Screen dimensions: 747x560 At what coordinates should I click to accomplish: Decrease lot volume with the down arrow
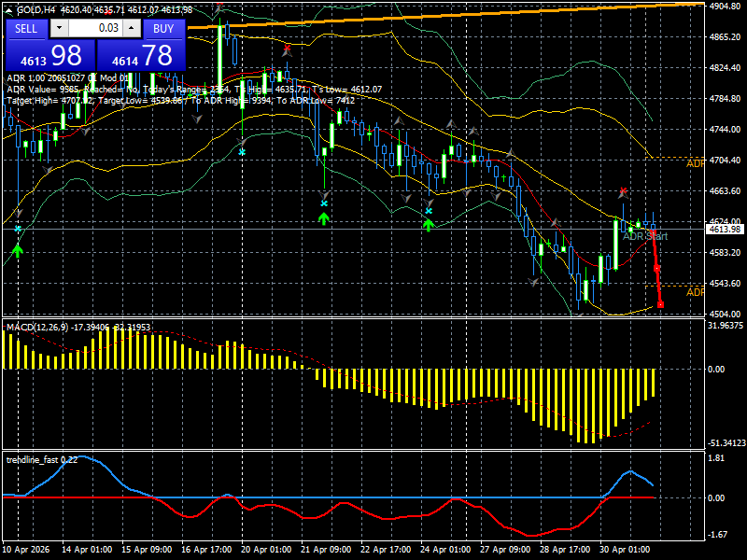[59, 28]
